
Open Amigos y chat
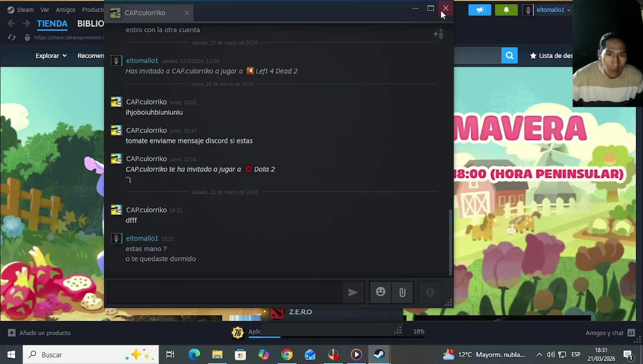click(x=610, y=333)
